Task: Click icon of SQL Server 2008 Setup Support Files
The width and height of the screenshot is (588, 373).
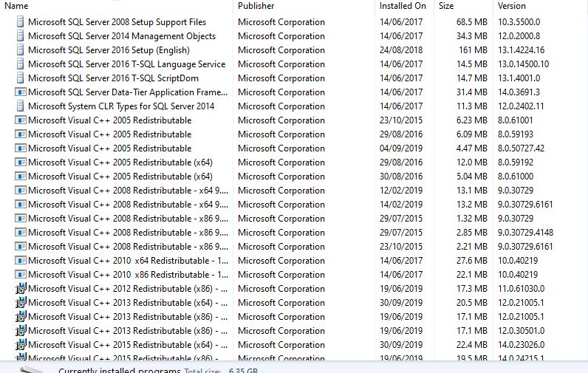Action: pos(21,21)
